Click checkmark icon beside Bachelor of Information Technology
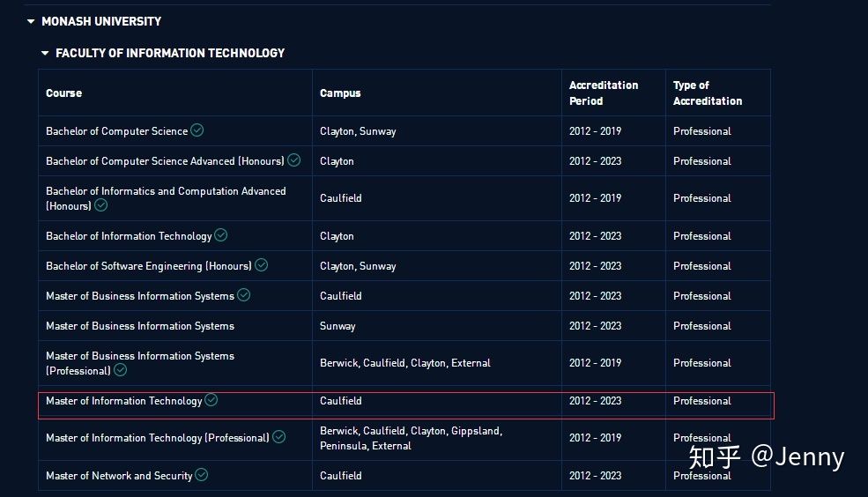868x497 pixels. [221, 235]
